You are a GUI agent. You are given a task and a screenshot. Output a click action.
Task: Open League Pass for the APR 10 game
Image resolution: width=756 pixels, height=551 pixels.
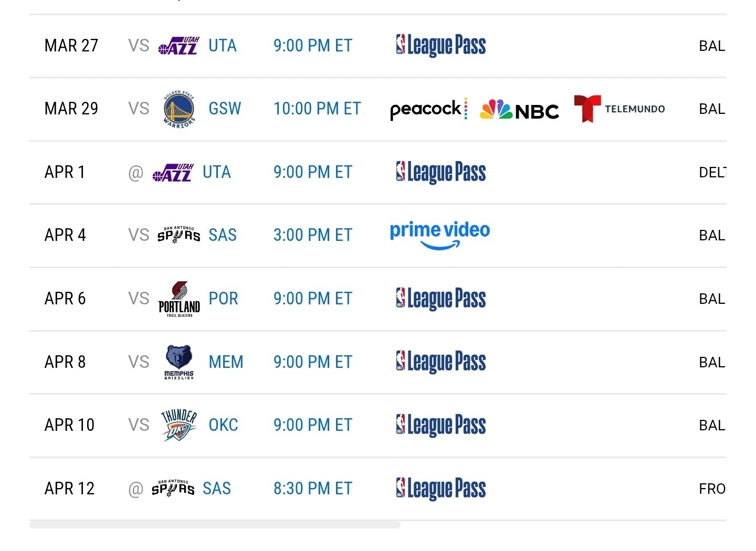441,425
